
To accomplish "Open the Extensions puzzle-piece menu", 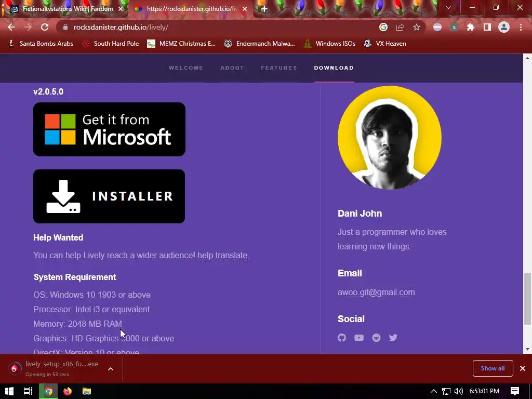I will [471, 27].
